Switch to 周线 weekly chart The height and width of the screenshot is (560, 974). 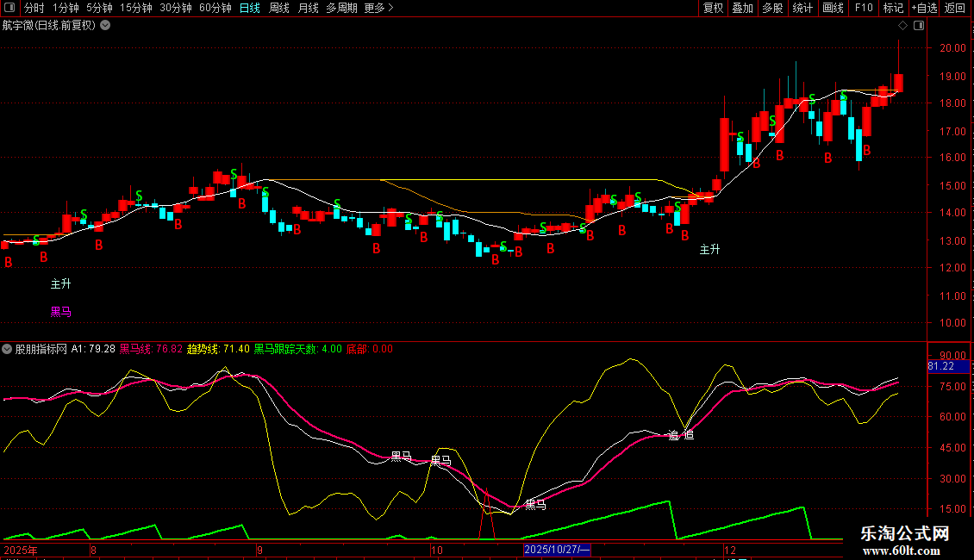(279, 8)
